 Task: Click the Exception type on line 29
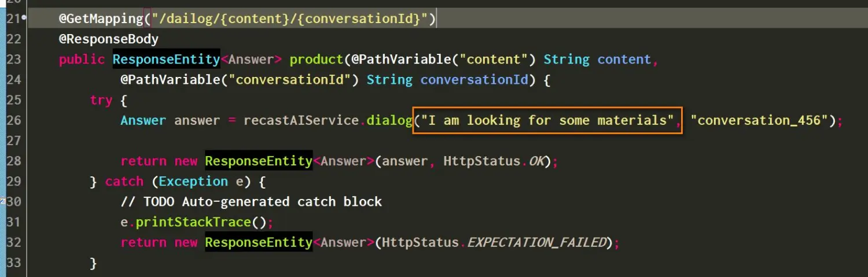pyautogui.click(x=193, y=182)
